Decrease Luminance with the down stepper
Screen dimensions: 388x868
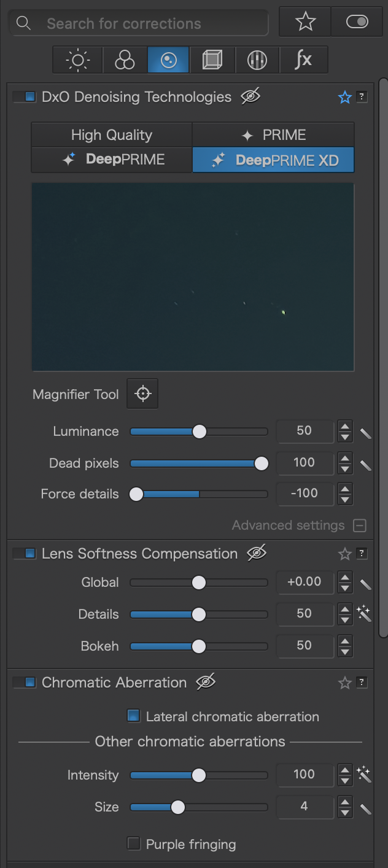click(345, 437)
